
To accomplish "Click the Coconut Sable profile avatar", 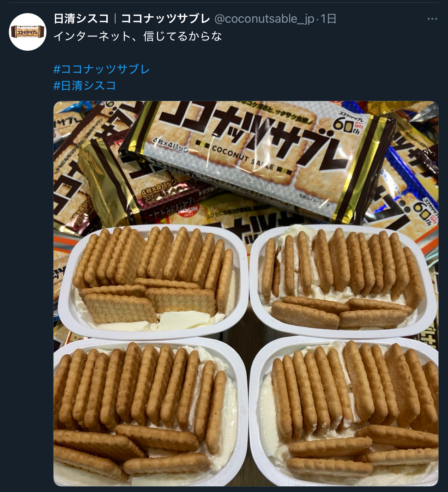I will click(x=28, y=32).
